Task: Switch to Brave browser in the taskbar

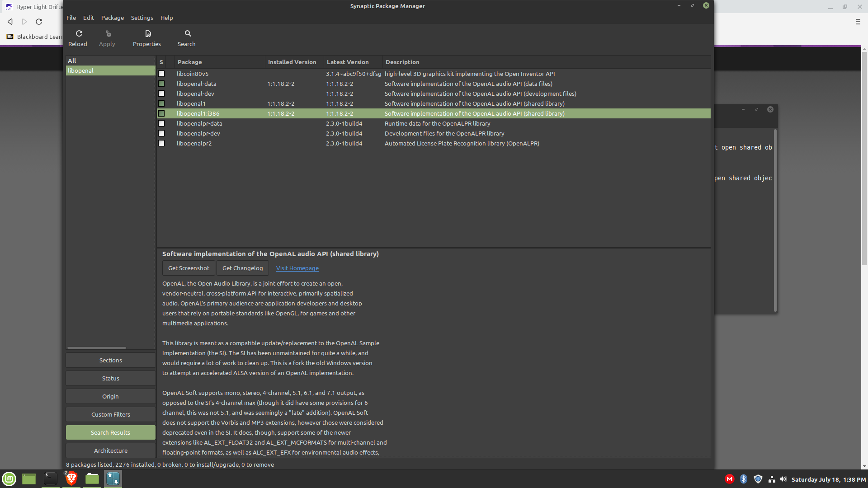Action: [71, 479]
